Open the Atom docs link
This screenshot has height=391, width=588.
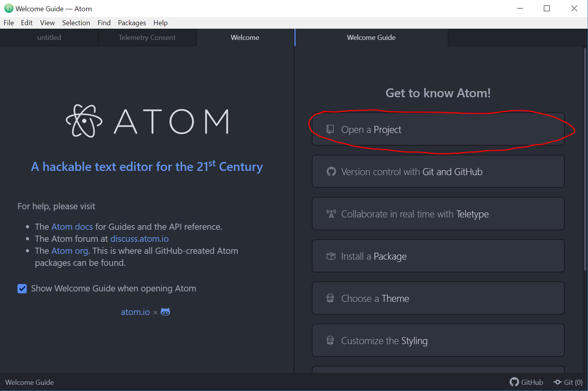72,227
